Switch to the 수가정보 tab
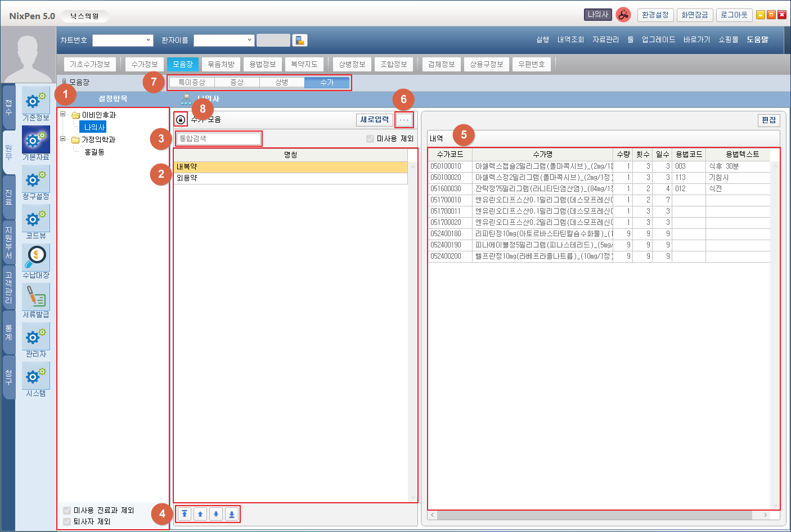Image resolution: width=791 pixels, height=532 pixels. (145, 64)
